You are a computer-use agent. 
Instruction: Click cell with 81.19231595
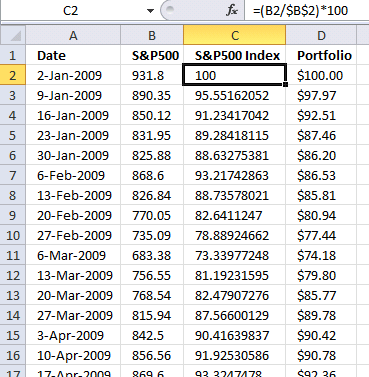click(235, 275)
